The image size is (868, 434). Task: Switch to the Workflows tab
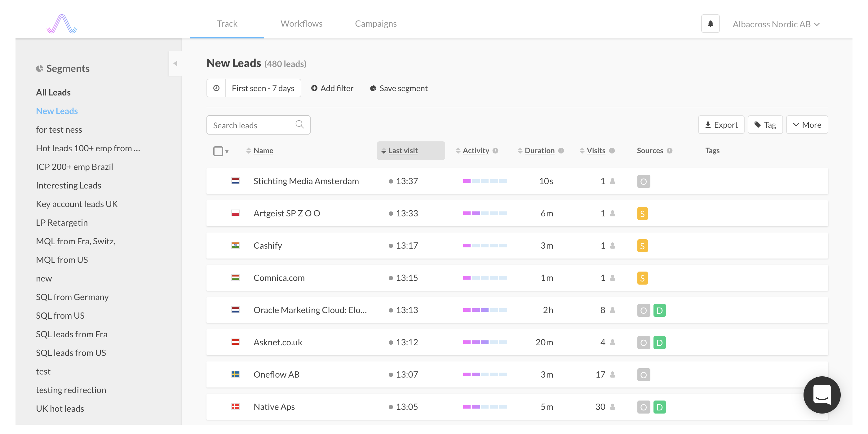(x=301, y=24)
